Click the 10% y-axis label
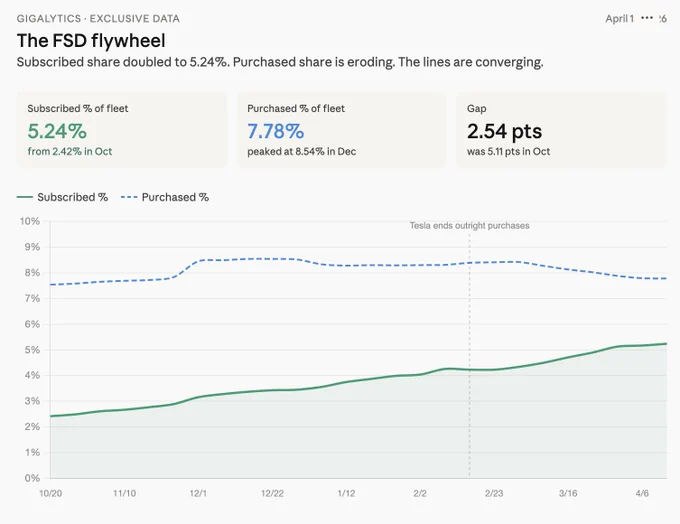Image resolution: width=680 pixels, height=524 pixels. click(29, 221)
